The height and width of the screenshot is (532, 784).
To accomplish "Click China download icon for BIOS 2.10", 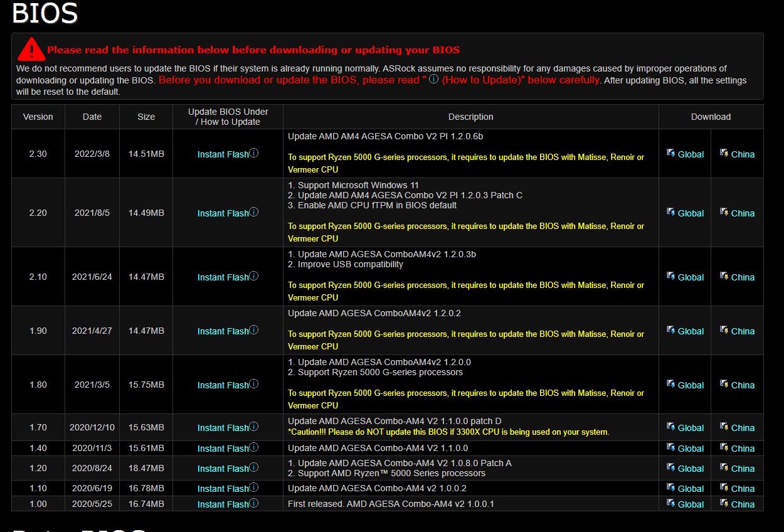I will (x=724, y=276).
